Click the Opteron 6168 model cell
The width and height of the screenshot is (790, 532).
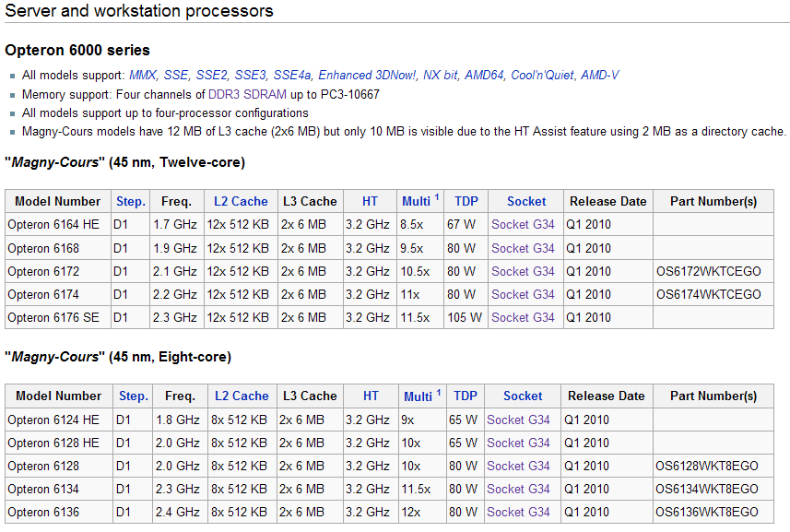58,248
